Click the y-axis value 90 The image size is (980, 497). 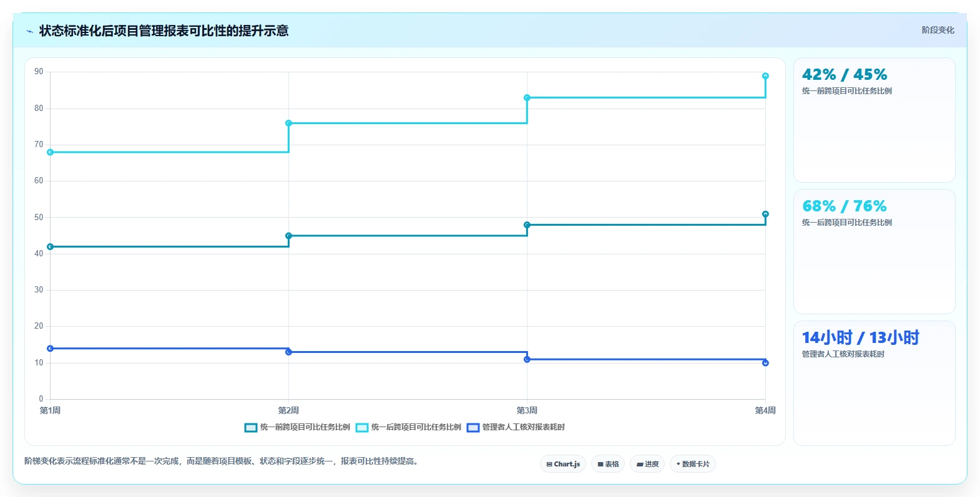pyautogui.click(x=39, y=72)
